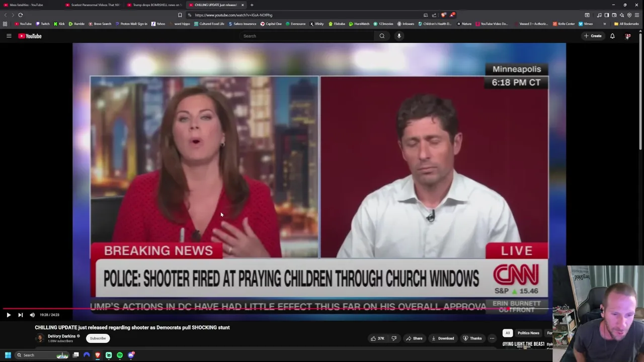
Task: Open YouTube notifications bell
Action: [612, 36]
